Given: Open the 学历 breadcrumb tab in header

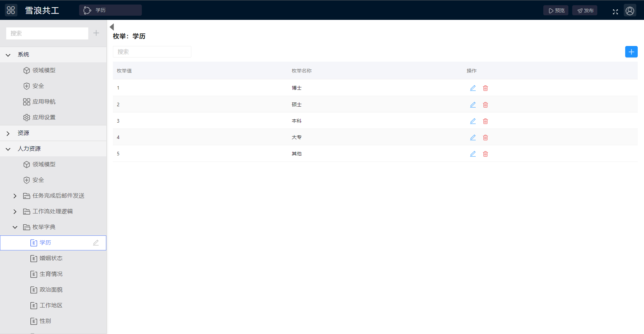Looking at the screenshot, I should [110, 10].
